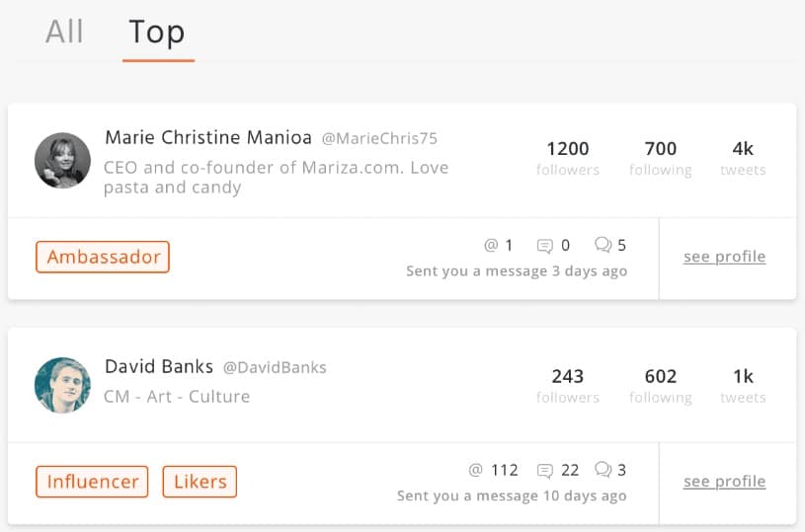This screenshot has width=805, height=532.
Task: Switch to the All tab
Action: pyautogui.click(x=64, y=32)
